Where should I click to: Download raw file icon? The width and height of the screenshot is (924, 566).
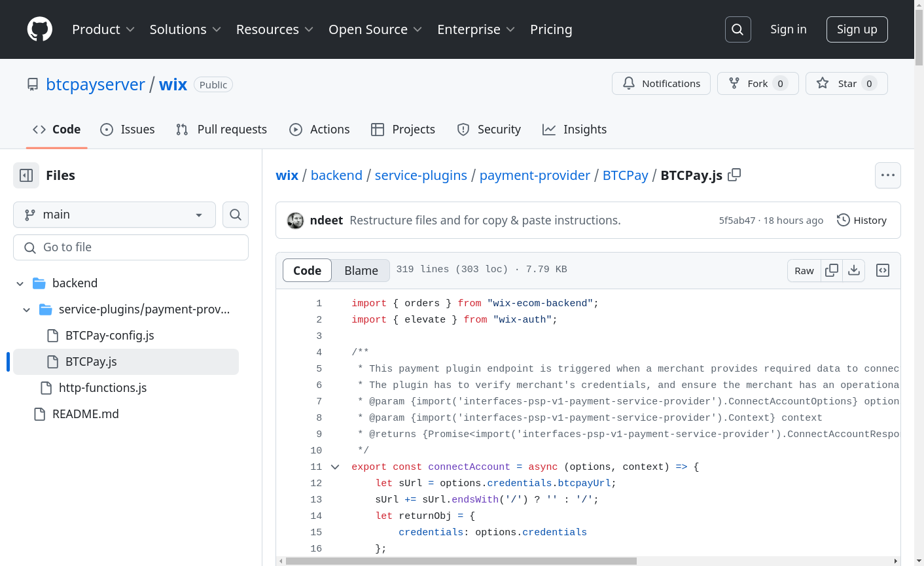pos(854,270)
